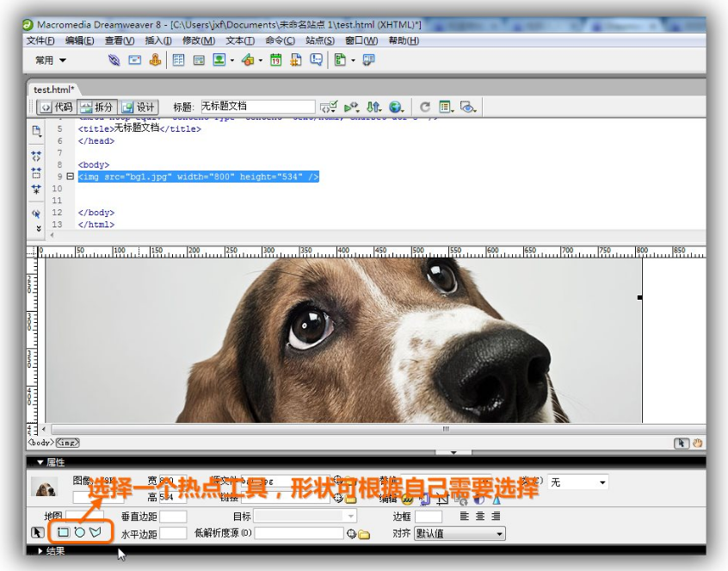Activate the Hand tool in status bar
This screenshot has width=728, height=571.
coord(697,444)
